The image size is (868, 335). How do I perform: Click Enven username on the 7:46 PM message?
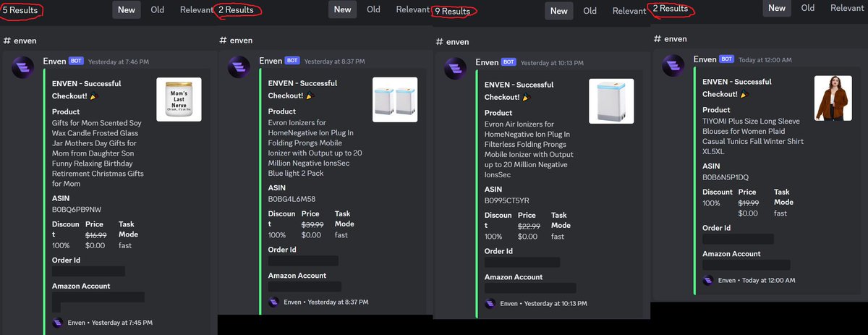54,62
